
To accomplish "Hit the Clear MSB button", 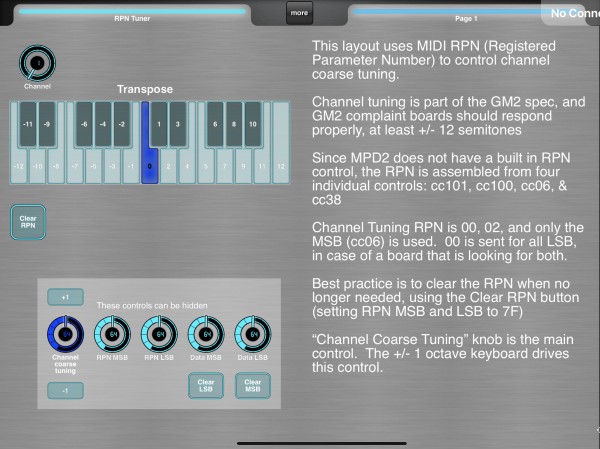I will 253,385.
